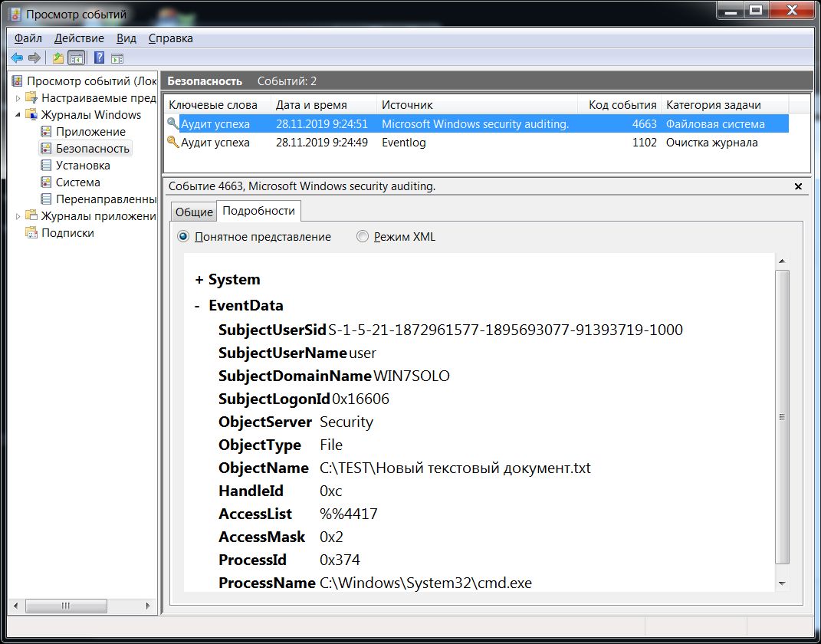Click the SubjectLogonId value 0x16606
This screenshot has width=821, height=644.
point(361,399)
